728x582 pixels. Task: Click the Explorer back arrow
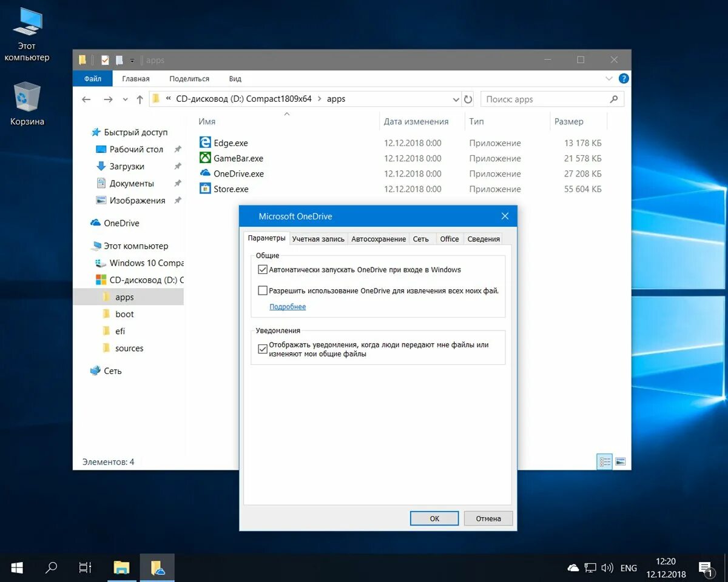pyautogui.click(x=86, y=99)
